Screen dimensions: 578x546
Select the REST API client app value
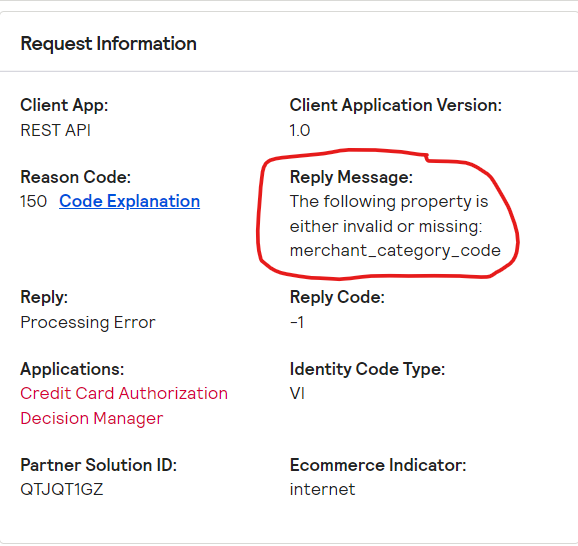pyautogui.click(x=55, y=130)
